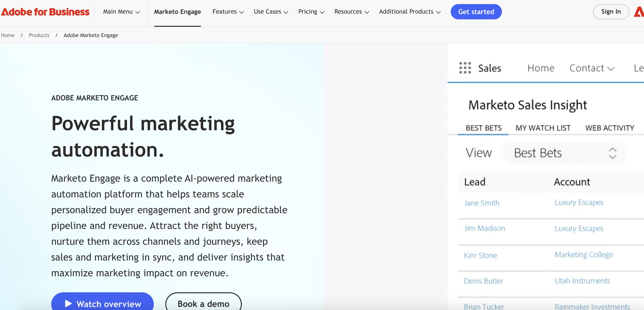This screenshot has height=310, width=644.
Task: Open lead Brian Tucker
Action: point(484,306)
